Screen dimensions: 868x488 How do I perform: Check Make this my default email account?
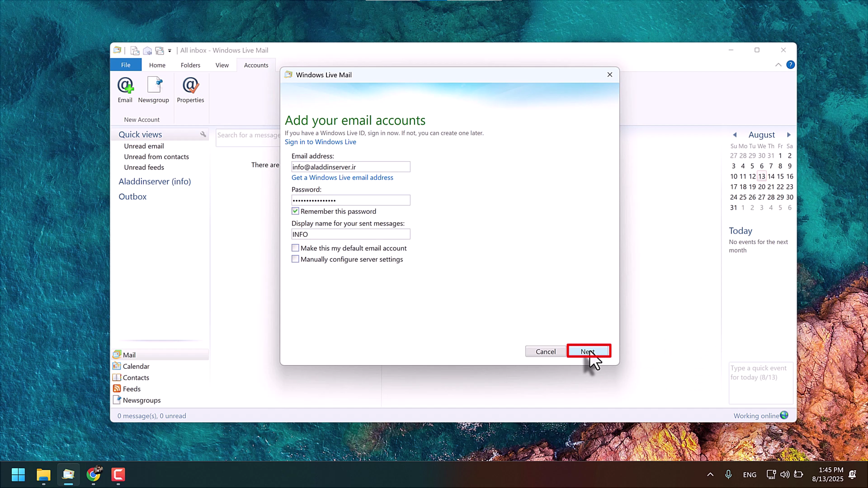tap(295, 248)
